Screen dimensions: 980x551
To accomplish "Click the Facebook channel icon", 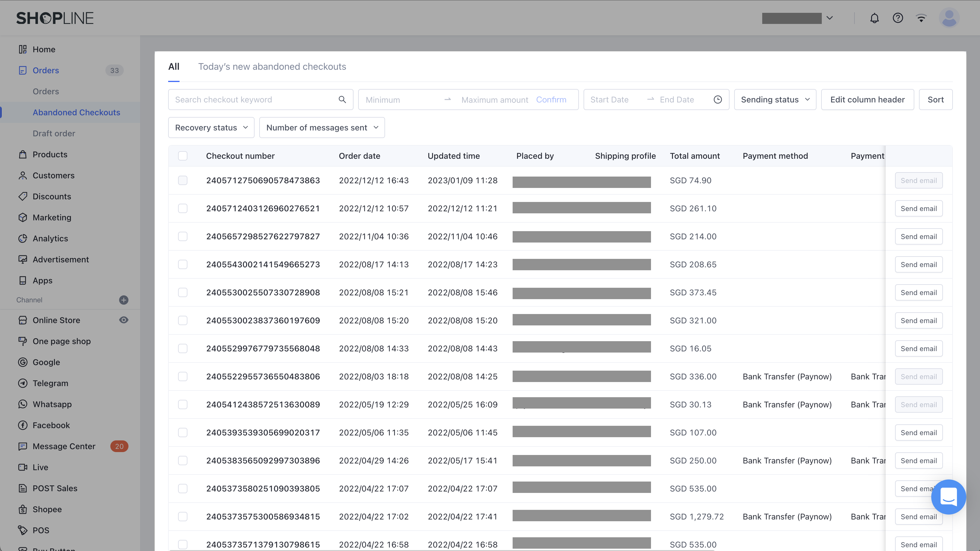I will (x=22, y=425).
